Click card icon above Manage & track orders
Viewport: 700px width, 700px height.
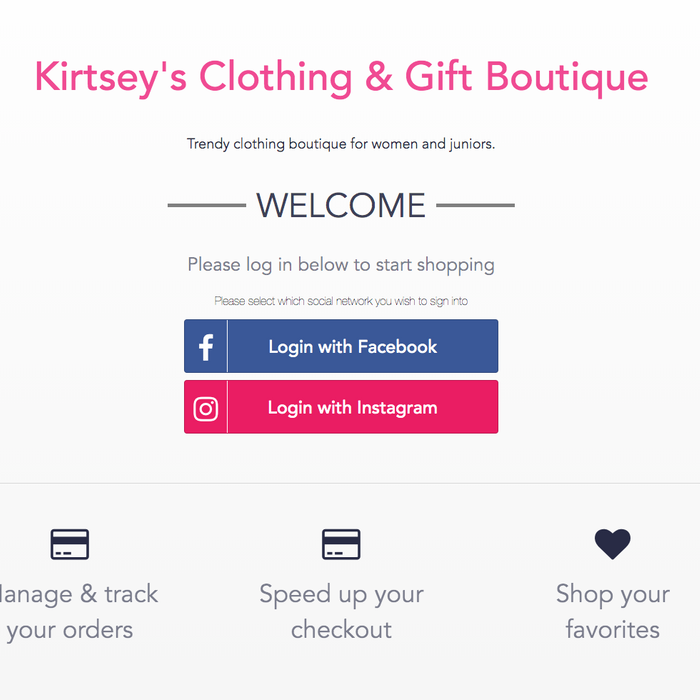pos(70,544)
